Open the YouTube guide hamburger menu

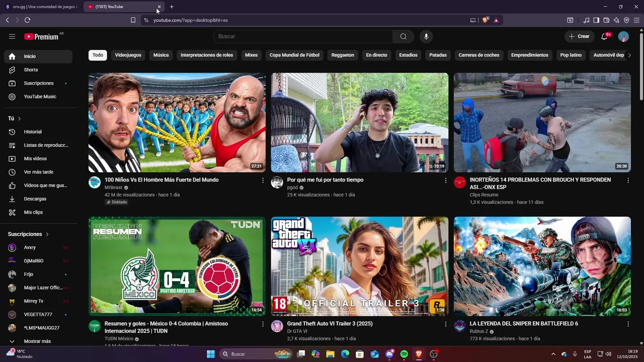click(x=12, y=36)
